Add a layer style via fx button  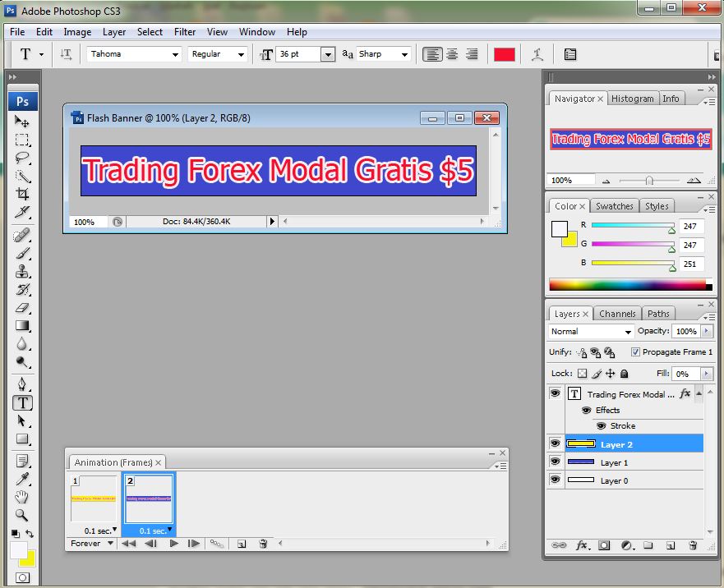[x=583, y=545]
